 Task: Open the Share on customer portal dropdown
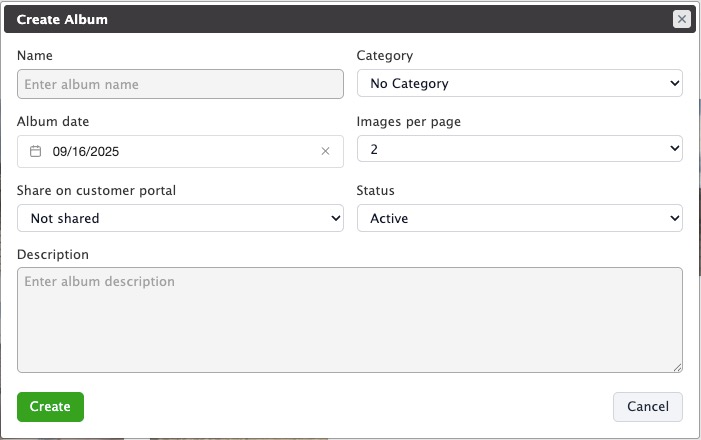click(180, 218)
